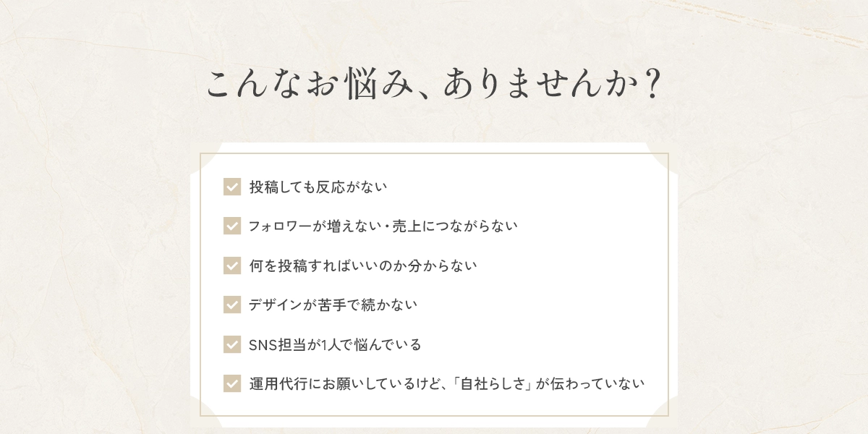
Task: Tick the checkbox for フォロワーが増えない
Action: pyautogui.click(x=231, y=226)
